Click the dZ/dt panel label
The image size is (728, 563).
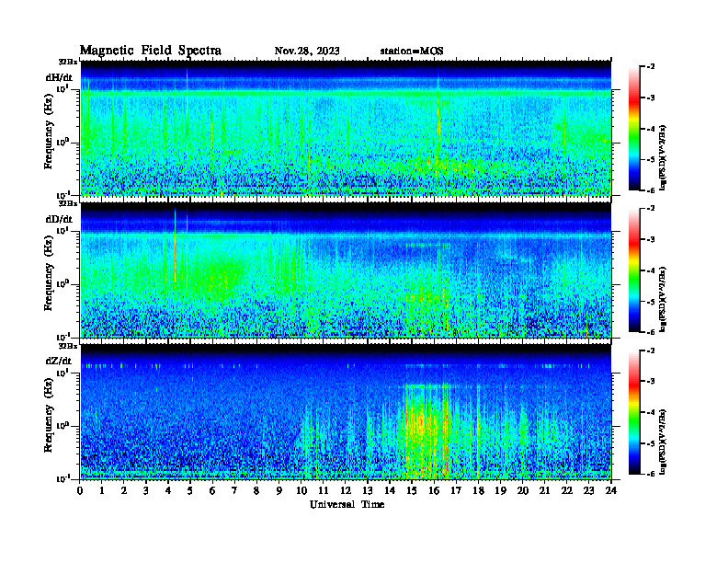coord(59,361)
